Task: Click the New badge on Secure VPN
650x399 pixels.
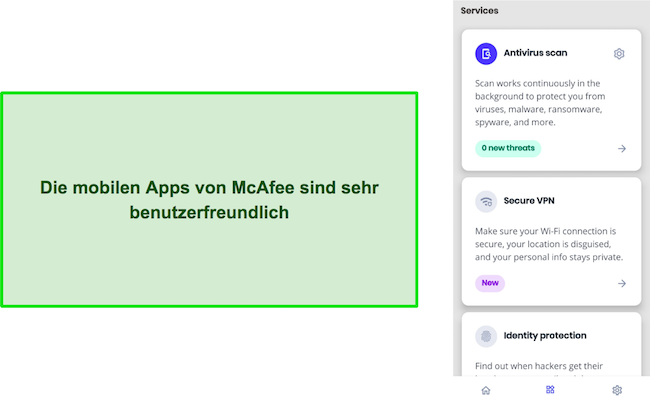Action: tap(490, 283)
